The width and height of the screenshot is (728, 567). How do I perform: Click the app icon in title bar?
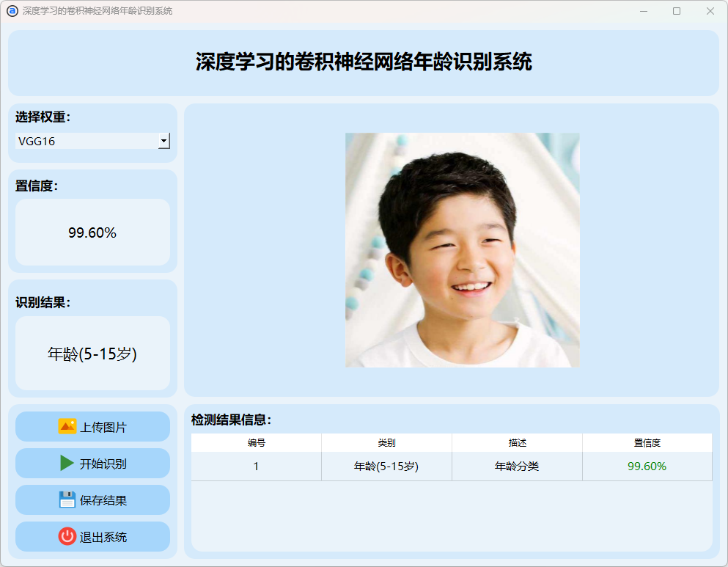click(12, 11)
